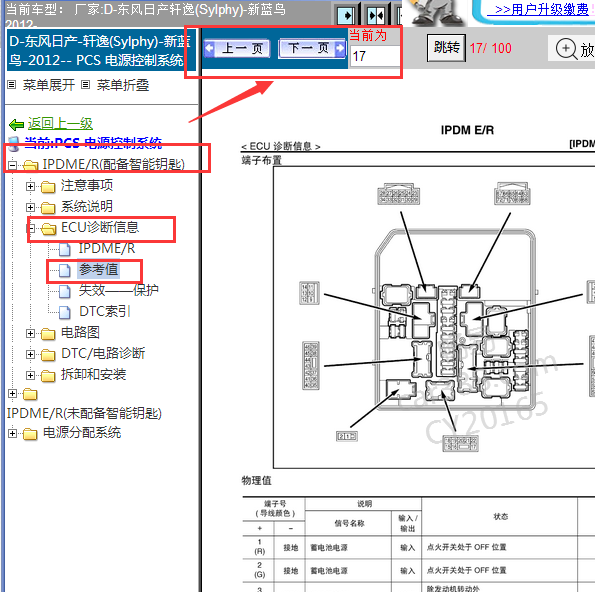Click the expand-panel arrow icon in top toolbar
Viewport: 595px width, 592px height.
(346, 16)
